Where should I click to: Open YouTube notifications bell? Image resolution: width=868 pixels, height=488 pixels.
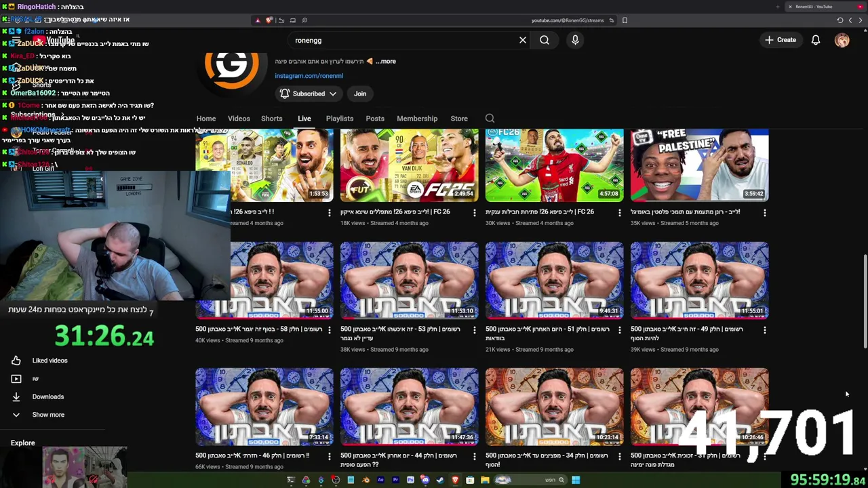(x=816, y=40)
